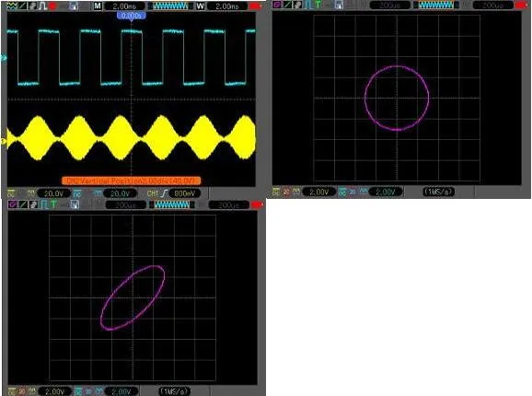This screenshot has width=532, height=396.
Task: Click the XY mode icon on ellipse screen
Action: (13, 204)
